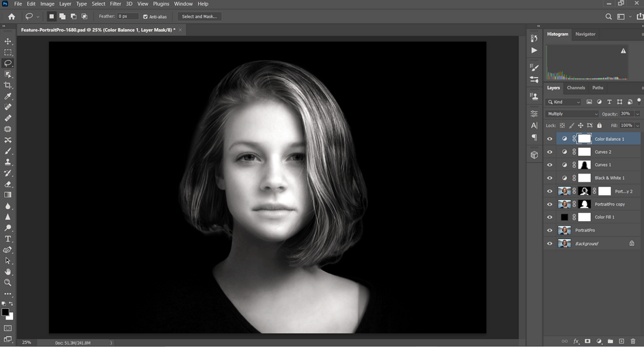Click the Select and Mask button
The height and width of the screenshot is (347, 644).
tap(199, 16)
